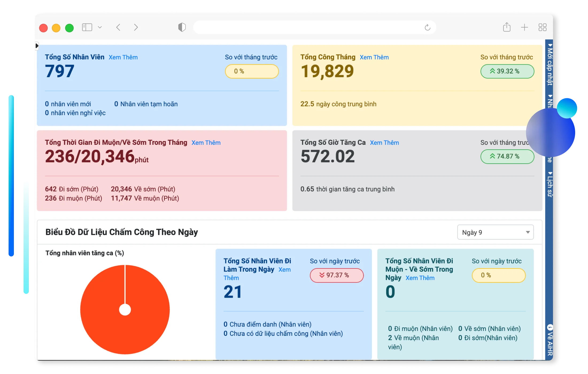This screenshot has width=588, height=374.
Task: Click '0 nhân viên mới' text
Action: point(68,104)
